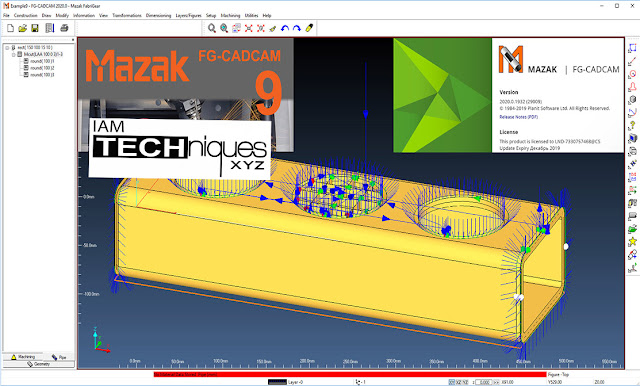Select the blue rectangle draw tool

632,48
